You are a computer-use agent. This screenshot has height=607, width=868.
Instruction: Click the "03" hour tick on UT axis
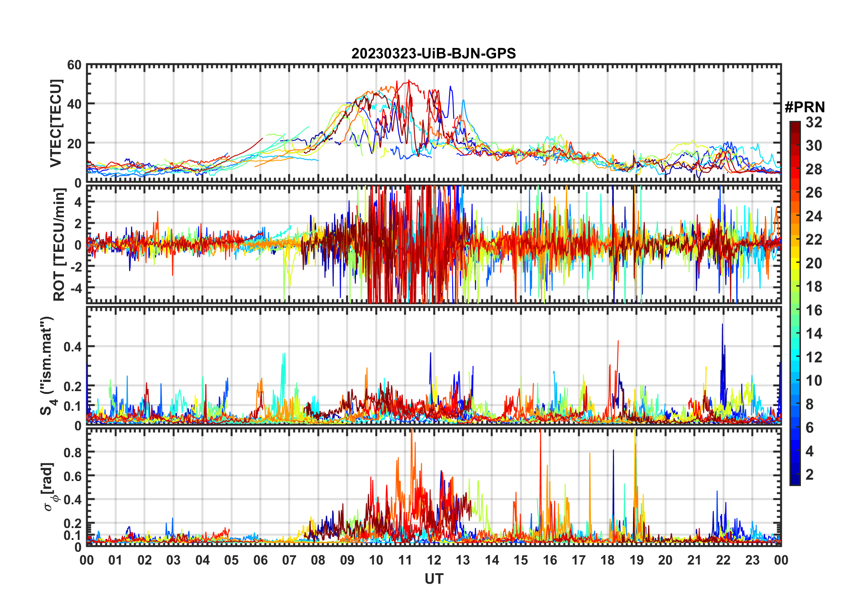pyautogui.click(x=174, y=560)
